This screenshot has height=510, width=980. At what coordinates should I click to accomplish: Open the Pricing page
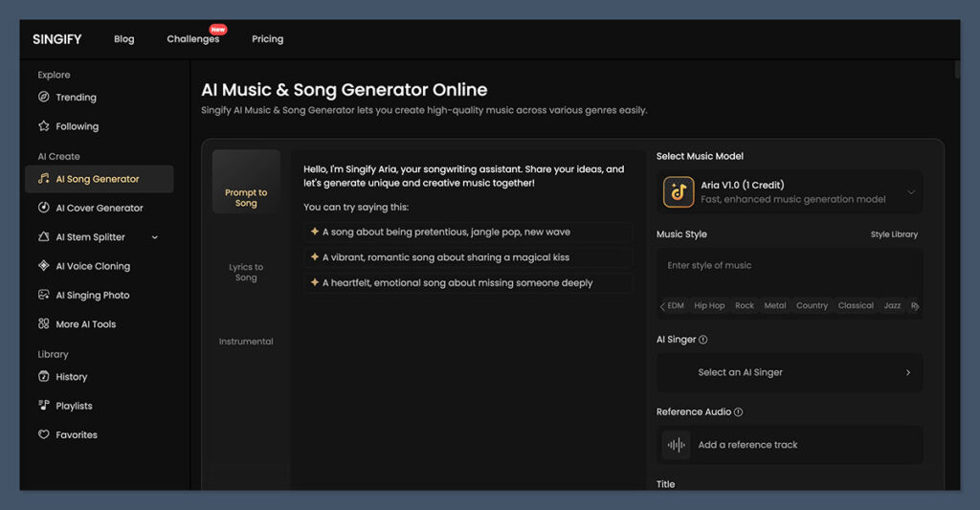tap(268, 38)
